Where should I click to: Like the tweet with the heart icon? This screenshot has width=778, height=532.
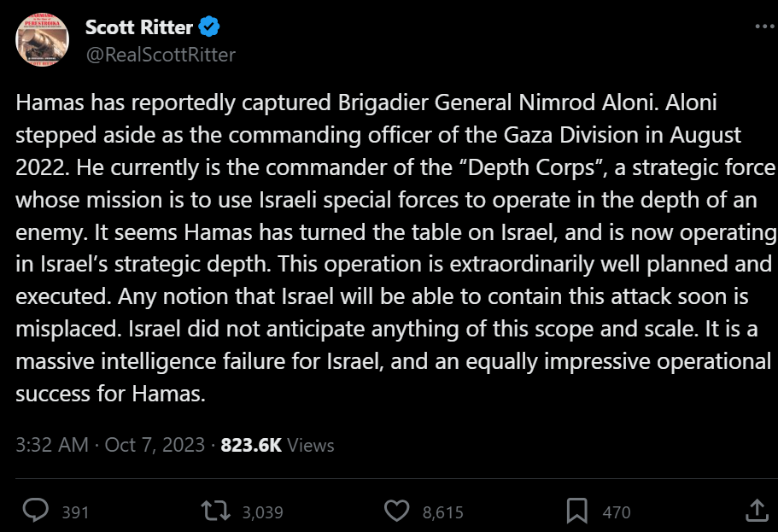(x=396, y=511)
